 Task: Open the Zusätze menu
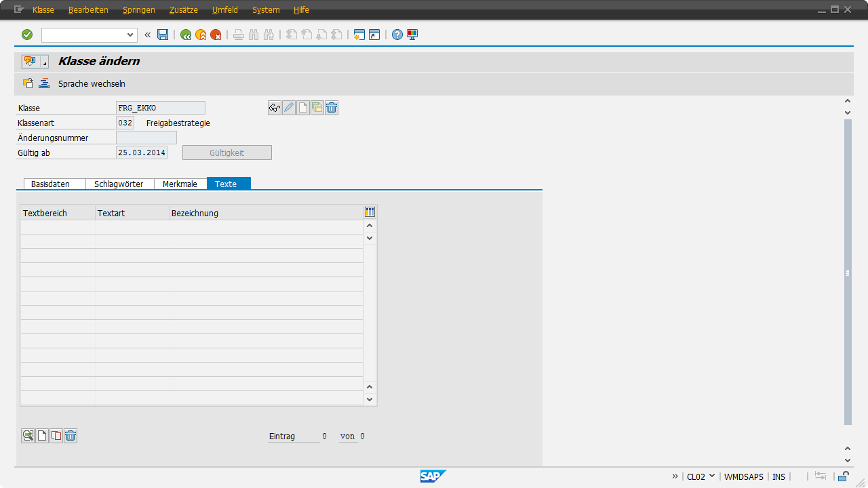point(183,10)
